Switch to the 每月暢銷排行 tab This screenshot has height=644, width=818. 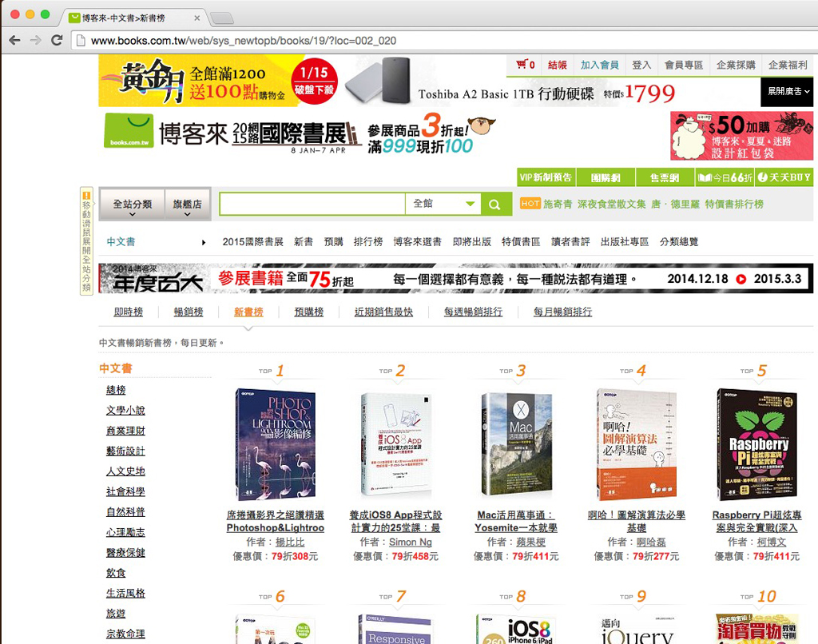coord(562,312)
